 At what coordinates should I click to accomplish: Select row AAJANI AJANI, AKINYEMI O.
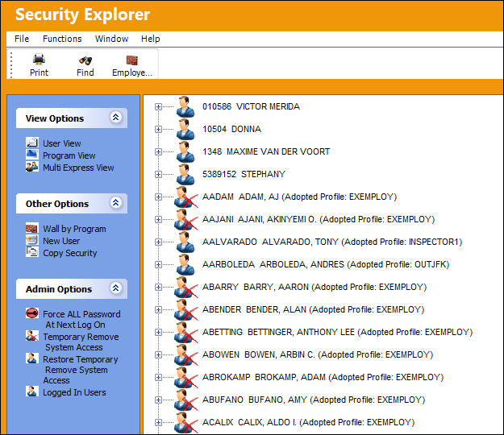[319, 219]
